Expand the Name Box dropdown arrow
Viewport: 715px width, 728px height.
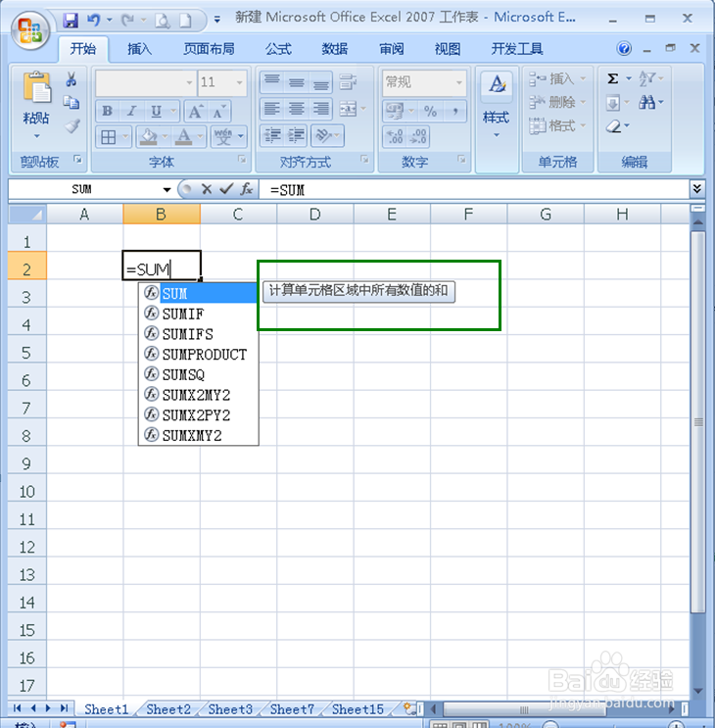(167, 189)
